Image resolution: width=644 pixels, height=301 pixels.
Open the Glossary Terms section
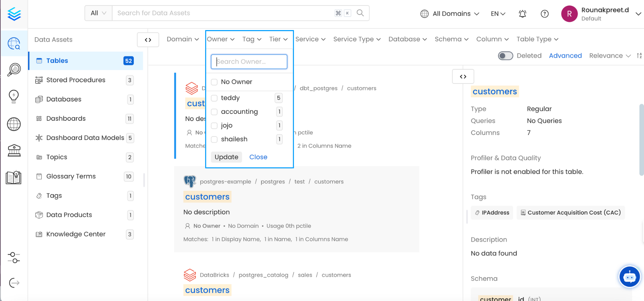pyautogui.click(x=71, y=176)
